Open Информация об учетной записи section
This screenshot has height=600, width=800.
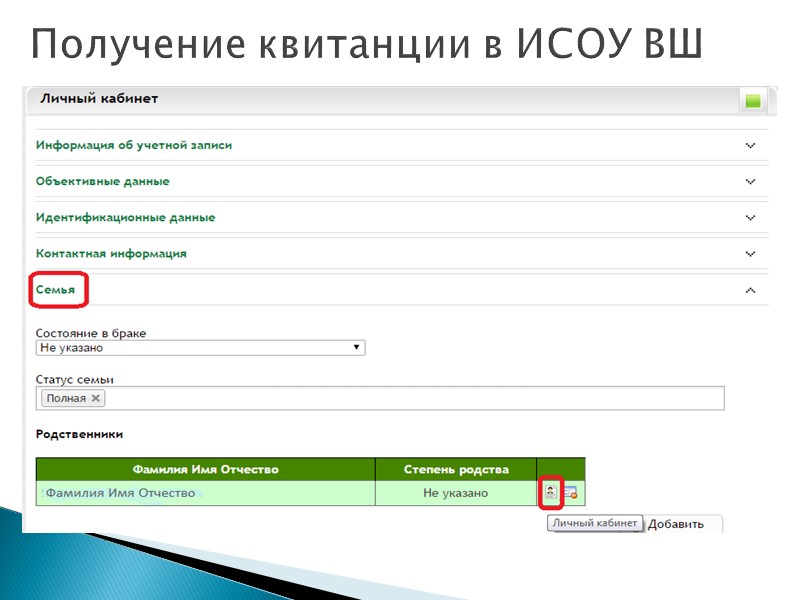pos(134,145)
